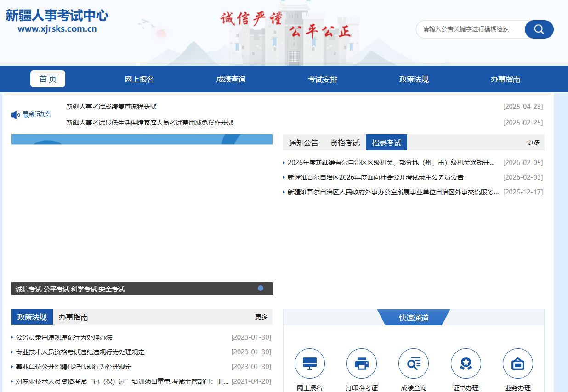This screenshot has height=392, width=568.
Task: Open 考试安排 in the navigation bar
Action: coord(322,79)
